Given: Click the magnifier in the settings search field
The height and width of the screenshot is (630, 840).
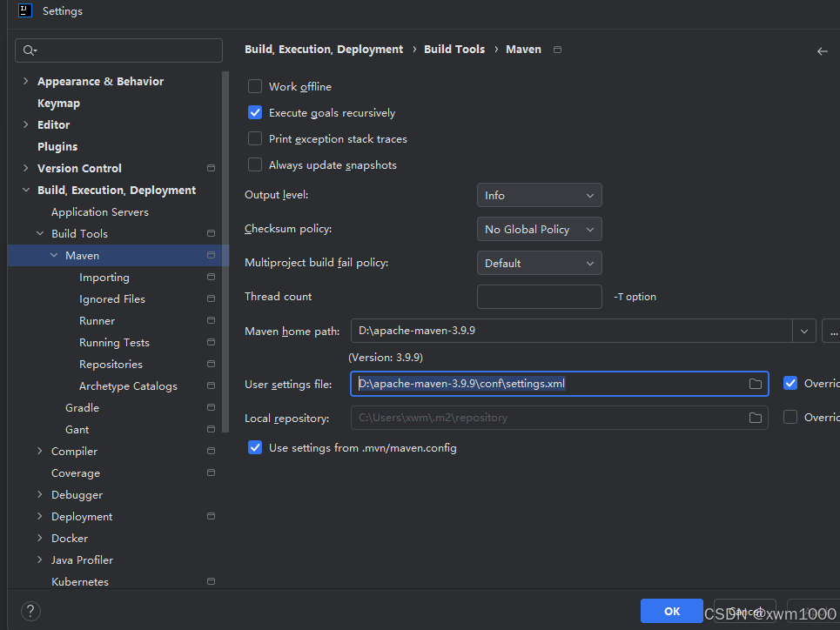Looking at the screenshot, I should [27, 50].
